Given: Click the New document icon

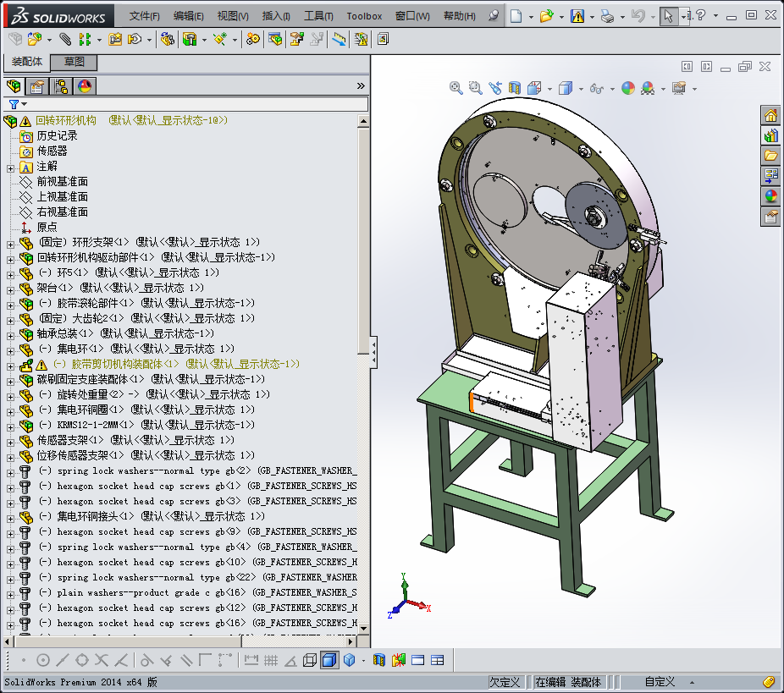Looking at the screenshot, I should [516, 16].
